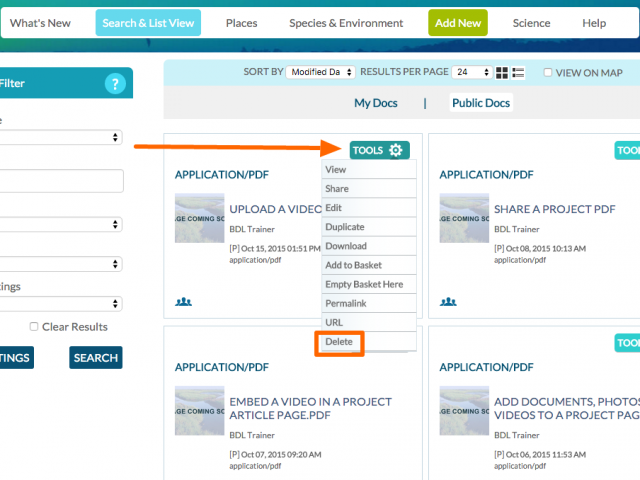Click the Add New button
Viewport: 640px width, 480px height.
[x=458, y=23]
